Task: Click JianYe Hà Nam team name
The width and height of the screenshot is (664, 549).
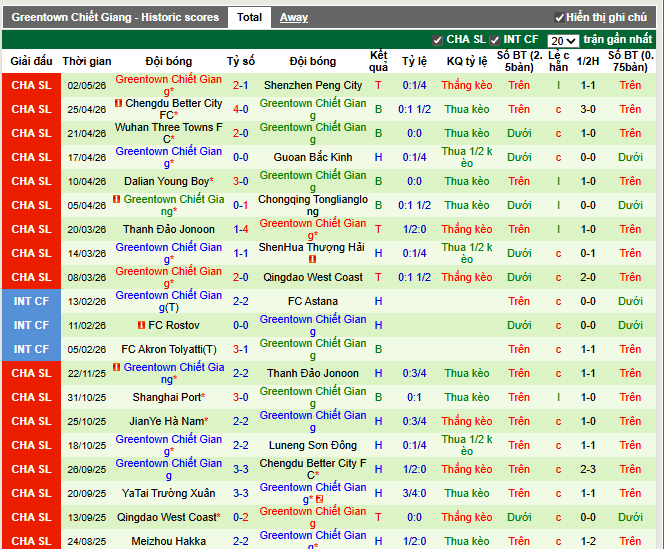Action: click(x=169, y=421)
